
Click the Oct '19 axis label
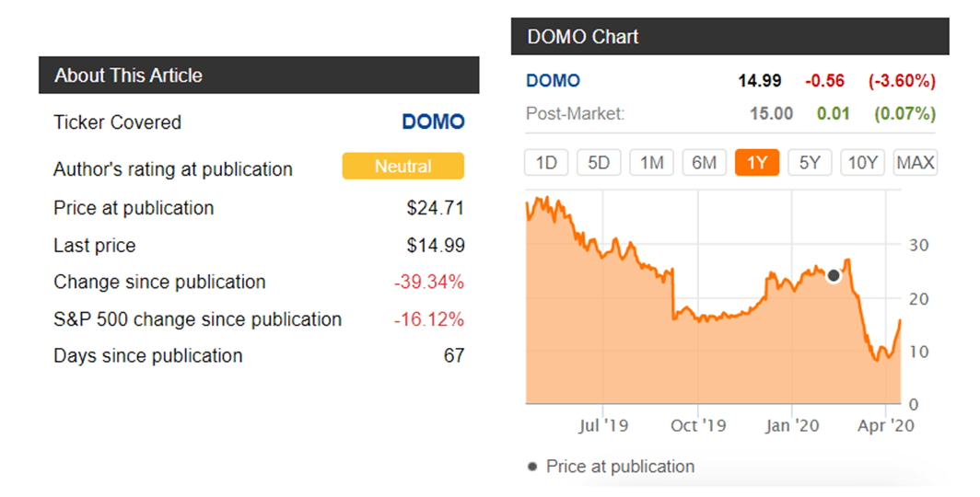coord(698,426)
